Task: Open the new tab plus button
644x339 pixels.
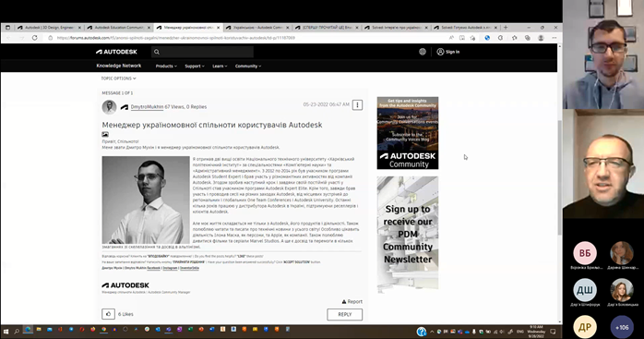Action: (506, 28)
